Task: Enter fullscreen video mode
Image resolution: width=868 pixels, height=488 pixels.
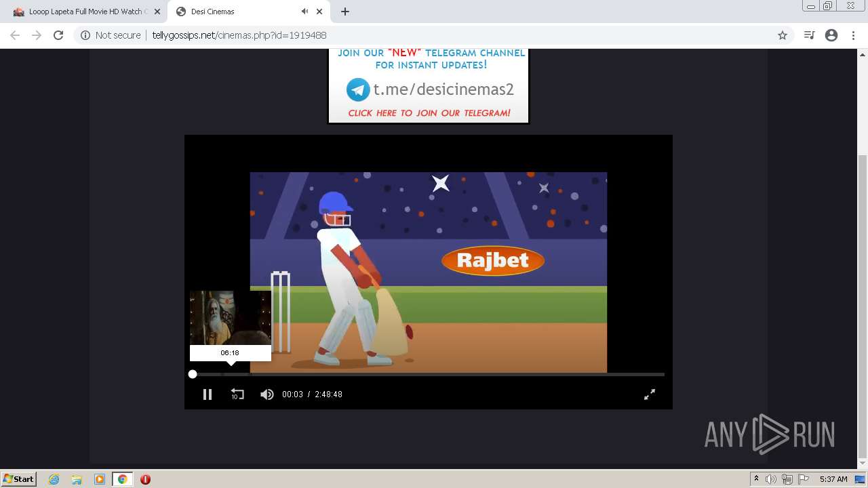Action: point(650,394)
